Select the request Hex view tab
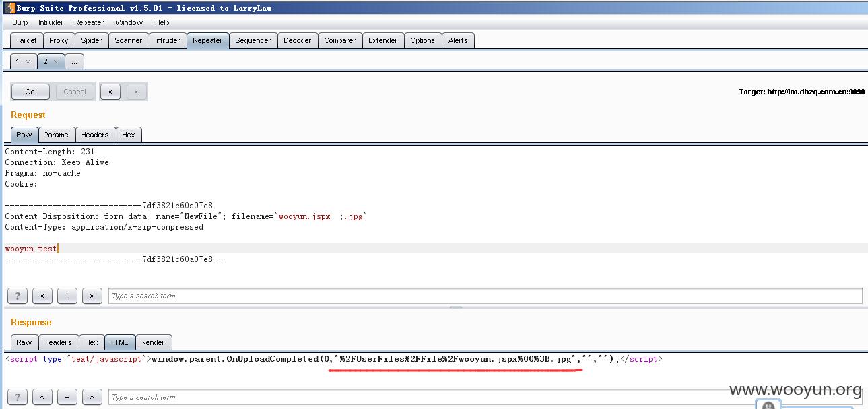Viewport: 868px width, 409px height. [129, 135]
